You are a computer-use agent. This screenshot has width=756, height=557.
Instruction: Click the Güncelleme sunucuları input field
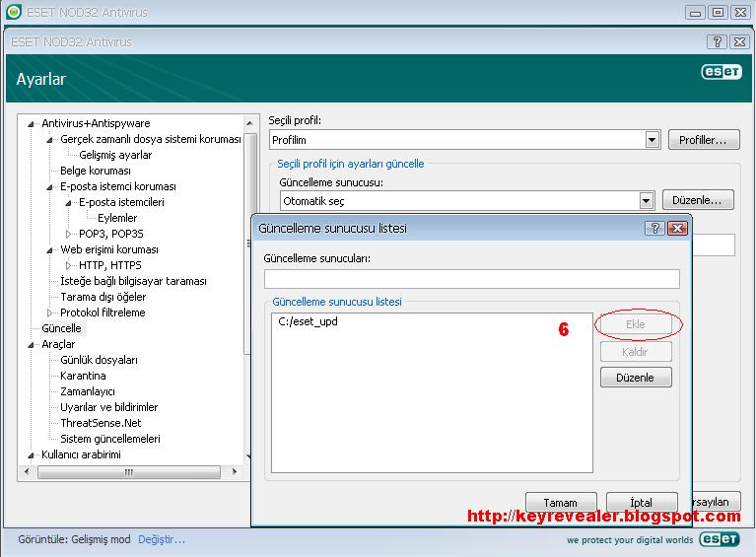pyautogui.click(x=472, y=279)
